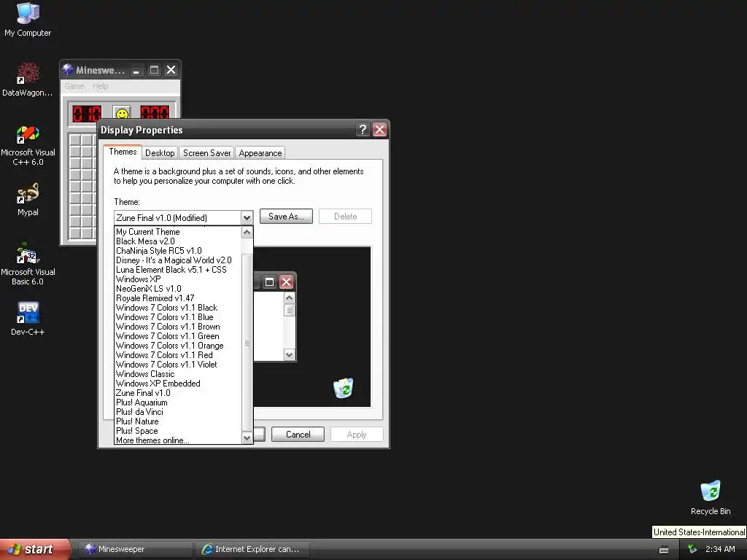The height and width of the screenshot is (560, 747).
Task: Launch the Dev-C++ desktop shortcut
Action: pyautogui.click(x=28, y=319)
